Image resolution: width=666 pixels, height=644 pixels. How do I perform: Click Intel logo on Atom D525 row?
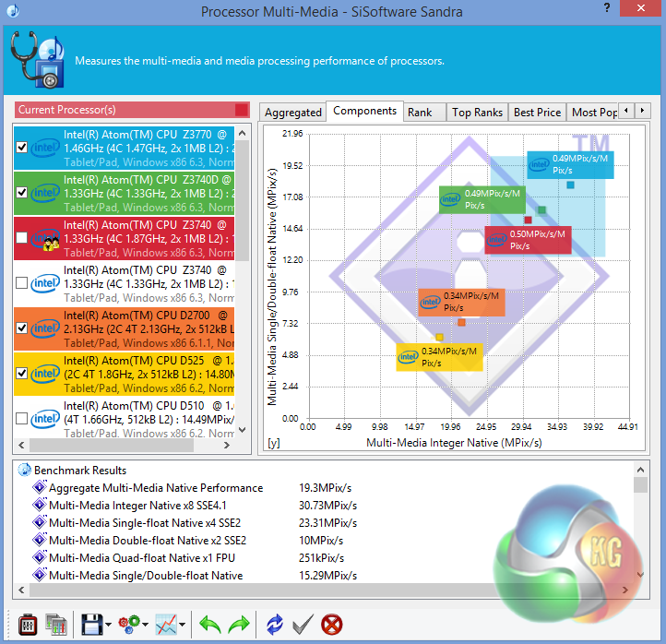click(45, 374)
